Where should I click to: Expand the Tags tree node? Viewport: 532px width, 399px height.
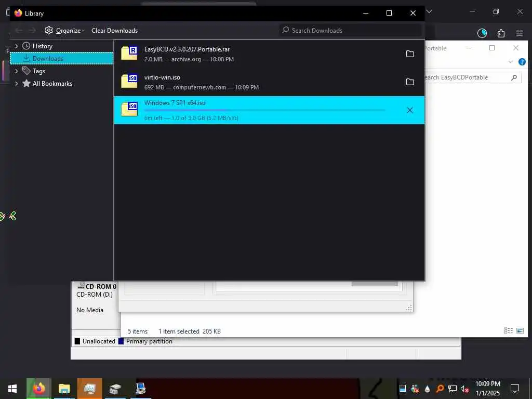click(x=16, y=71)
